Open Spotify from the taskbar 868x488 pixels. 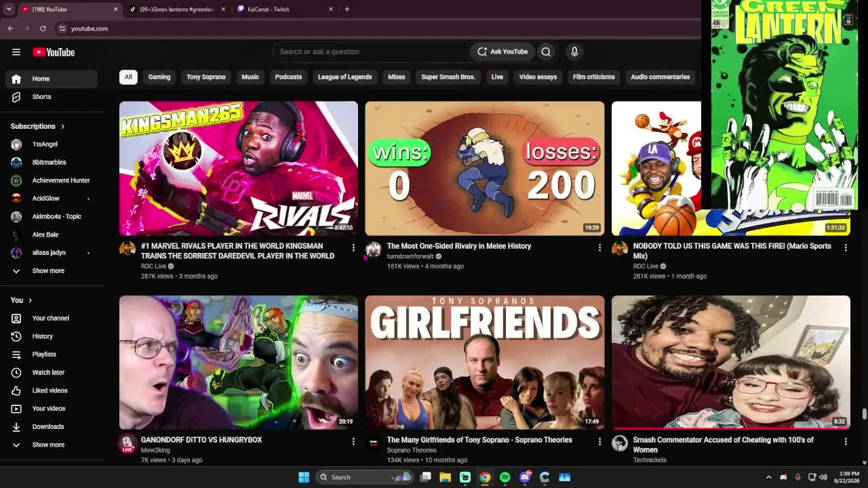tap(505, 477)
